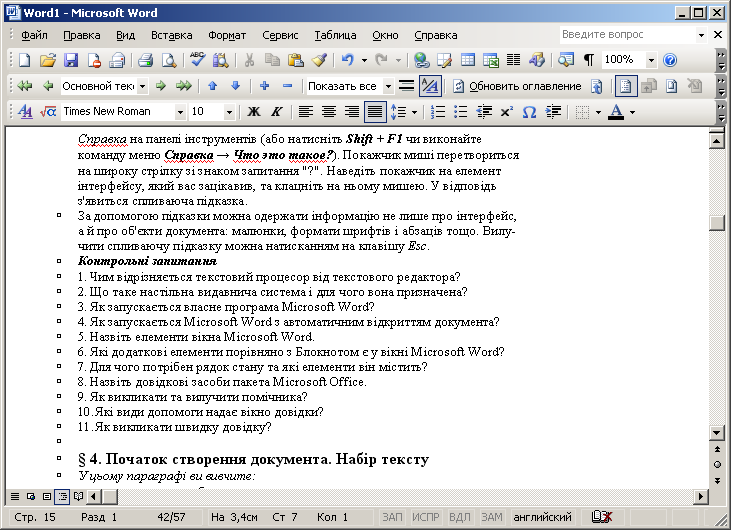Save the document with floppy disk icon
The height and width of the screenshot is (530, 731).
click(x=71, y=60)
